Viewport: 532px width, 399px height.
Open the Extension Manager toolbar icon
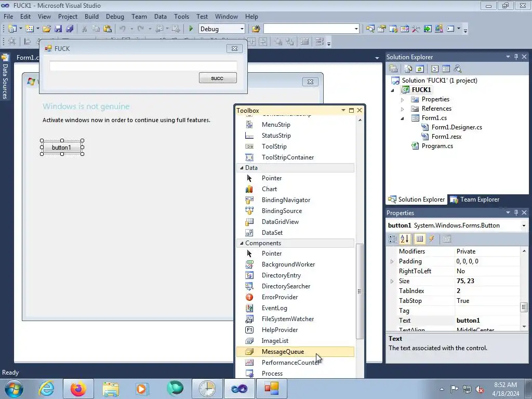(x=438, y=29)
